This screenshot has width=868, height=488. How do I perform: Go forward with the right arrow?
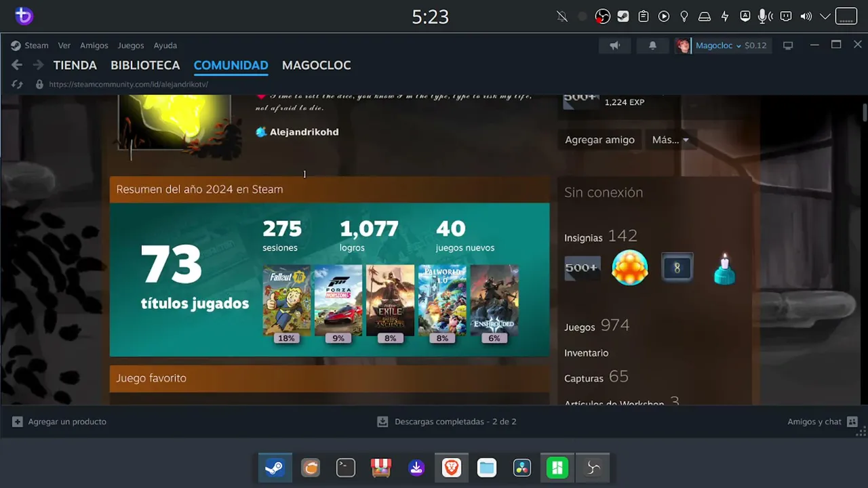click(x=38, y=65)
